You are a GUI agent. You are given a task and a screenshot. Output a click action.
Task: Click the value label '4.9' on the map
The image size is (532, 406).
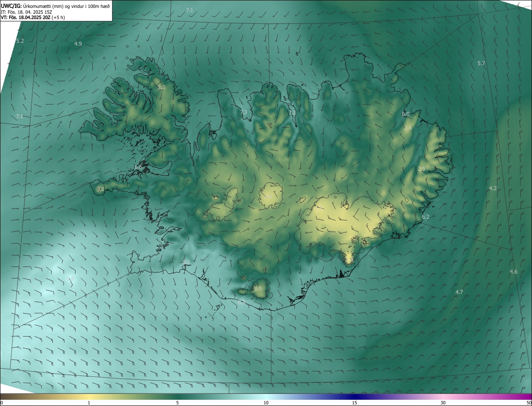(x=78, y=44)
